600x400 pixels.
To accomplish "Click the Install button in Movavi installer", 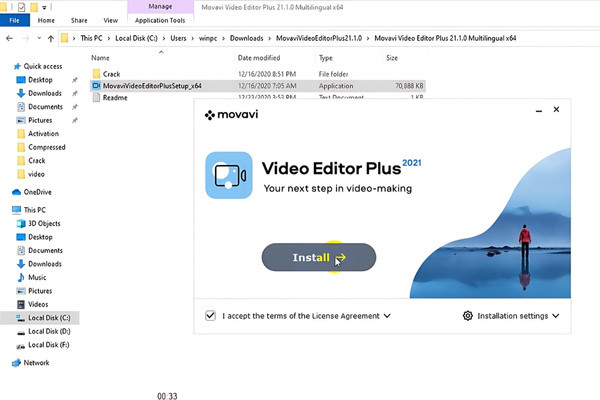I will click(319, 257).
